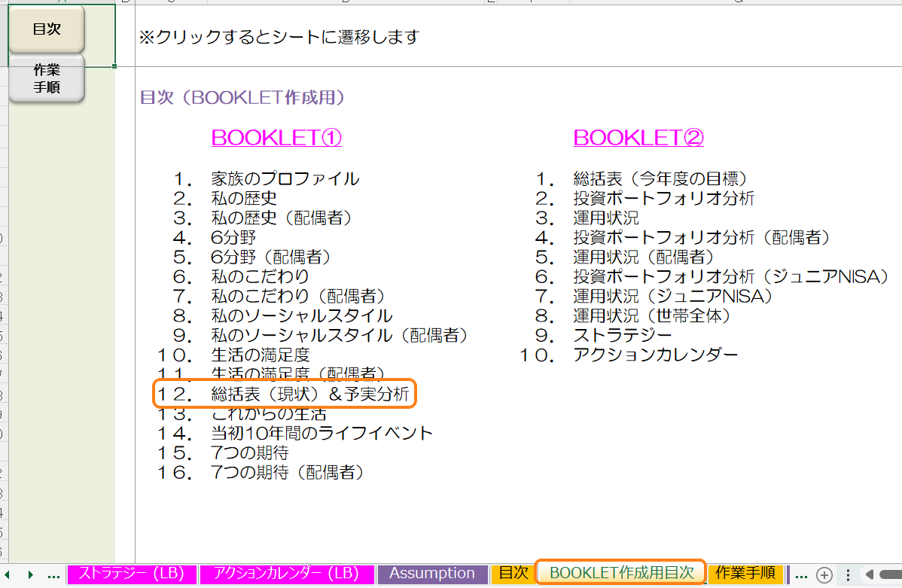Click the next sheet navigation arrow
The width and height of the screenshot is (902, 588).
tap(31, 574)
